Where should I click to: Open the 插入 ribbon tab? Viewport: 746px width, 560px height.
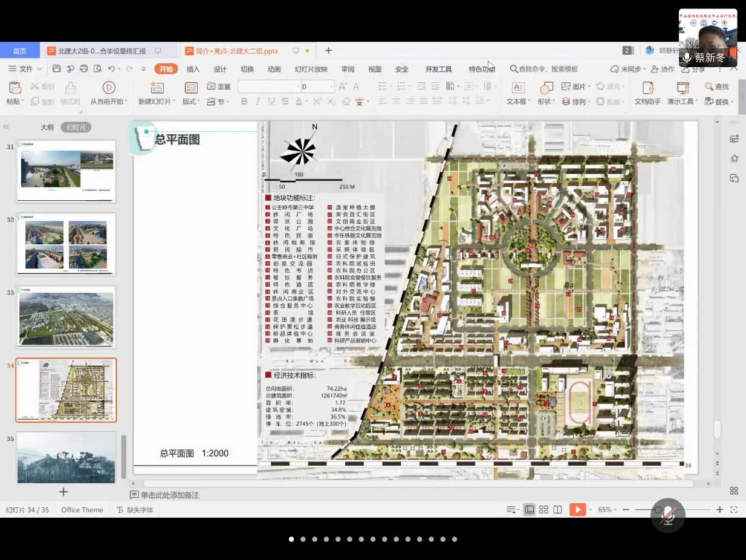pos(193,69)
